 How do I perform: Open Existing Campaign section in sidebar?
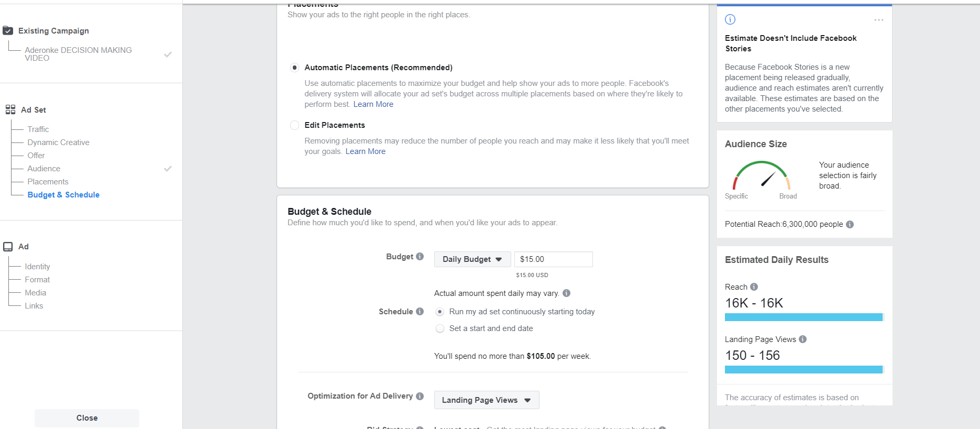click(53, 31)
